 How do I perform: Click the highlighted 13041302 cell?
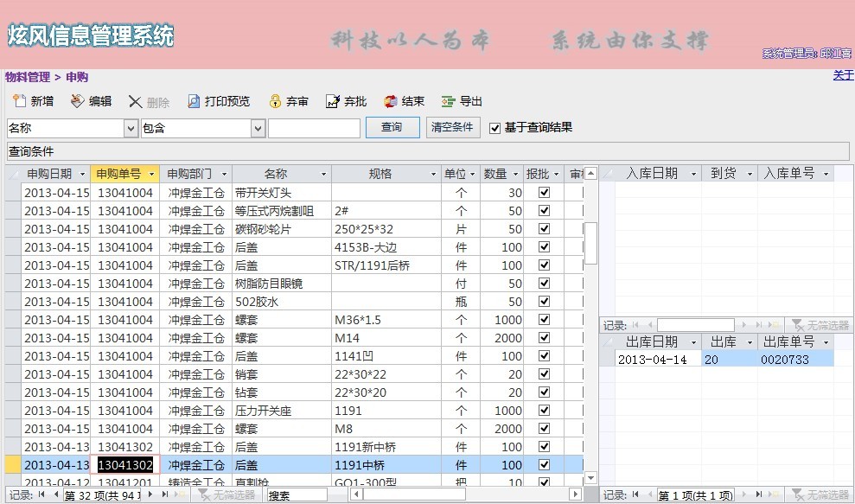pyautogui.click(x=124, y=465)
